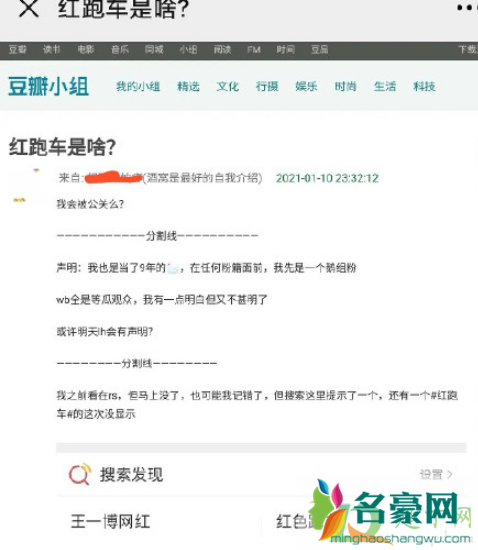The height and width of the screenshot is (550, 478).
Task: Go to 同城 in the top bar
Action: pyautogui.click(x=154, y=49)
